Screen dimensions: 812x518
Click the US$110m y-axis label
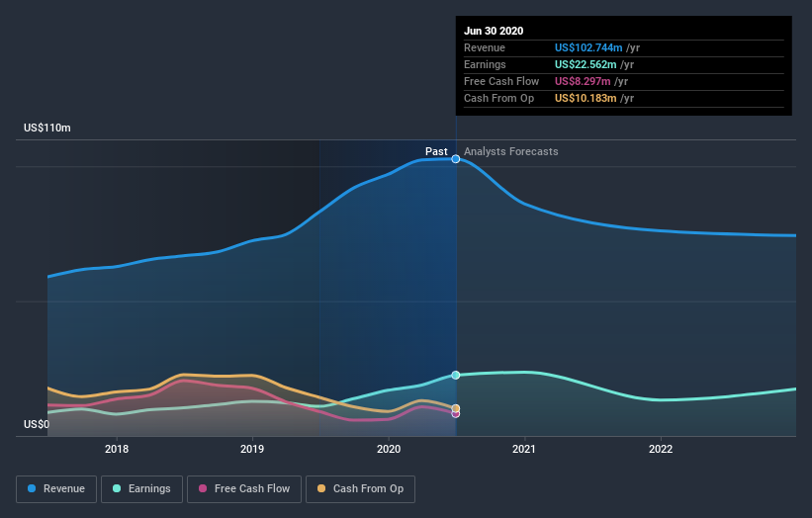tap(47, 128)
